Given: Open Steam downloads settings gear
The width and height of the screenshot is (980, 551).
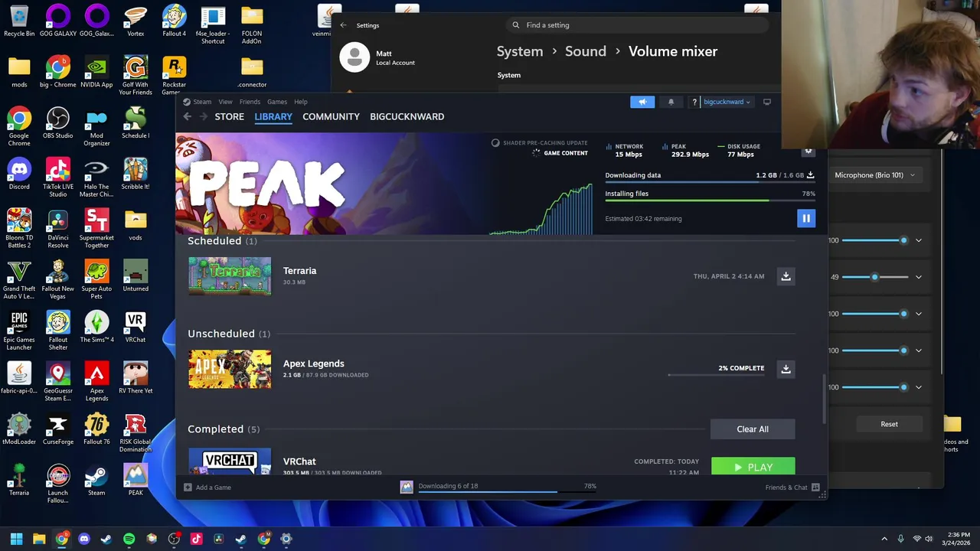Looking at the screenshot, I should 808,152.
